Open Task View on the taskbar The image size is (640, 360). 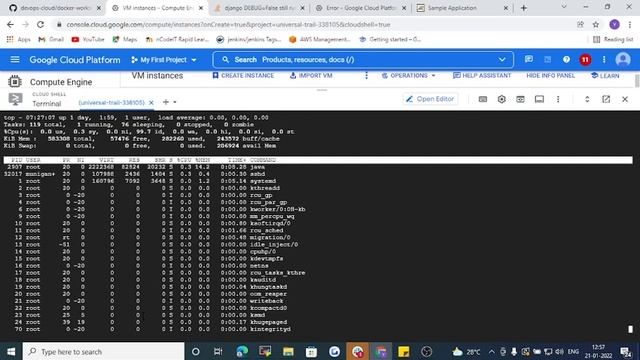[218, 351]
